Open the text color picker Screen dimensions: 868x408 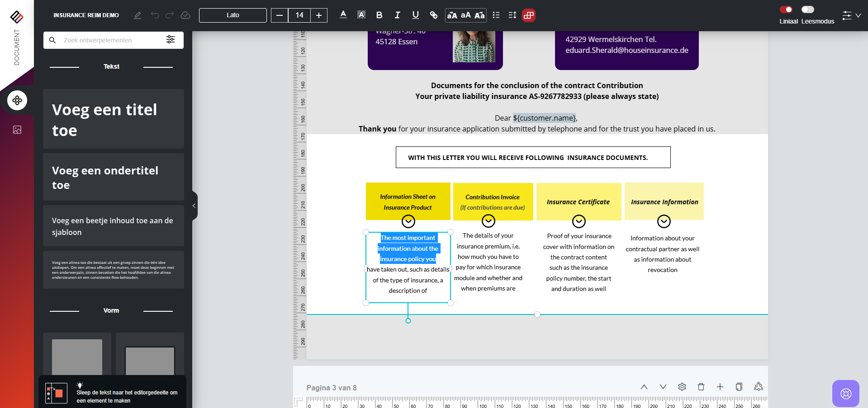click(x=343, y=15)
